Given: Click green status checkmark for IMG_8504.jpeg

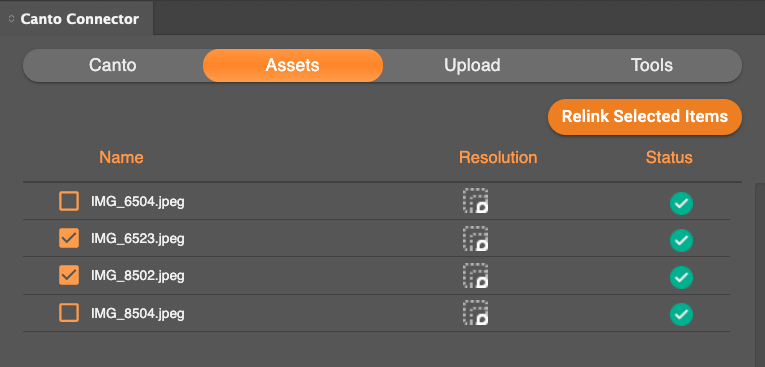Looking at the screenshot, I should coord(681,314).
